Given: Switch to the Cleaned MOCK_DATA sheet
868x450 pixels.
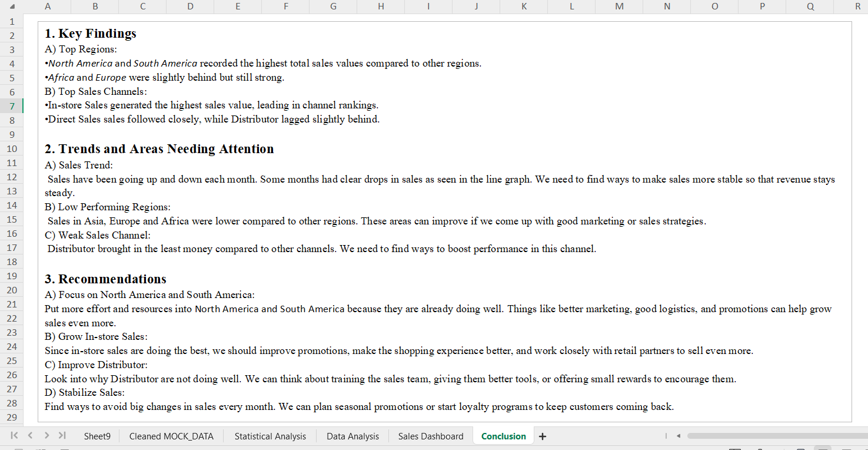Looking at the screenshot, I should click(x=171, y=436).
